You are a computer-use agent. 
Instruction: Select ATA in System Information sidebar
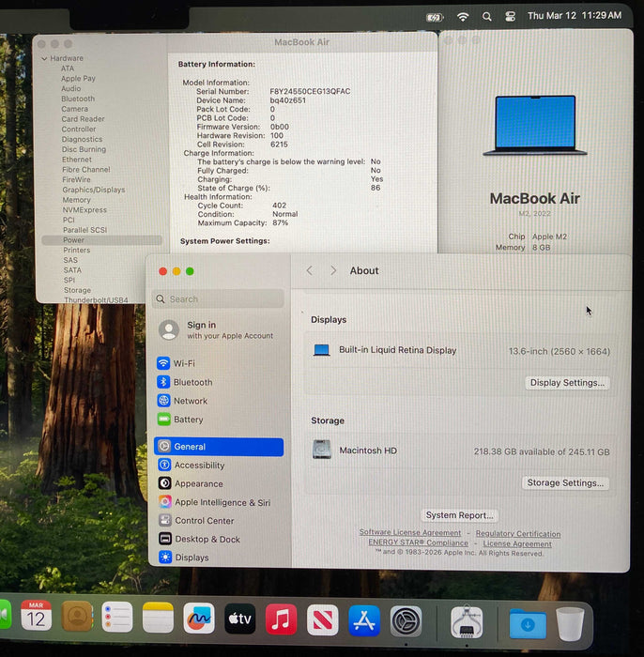[68, 69]
